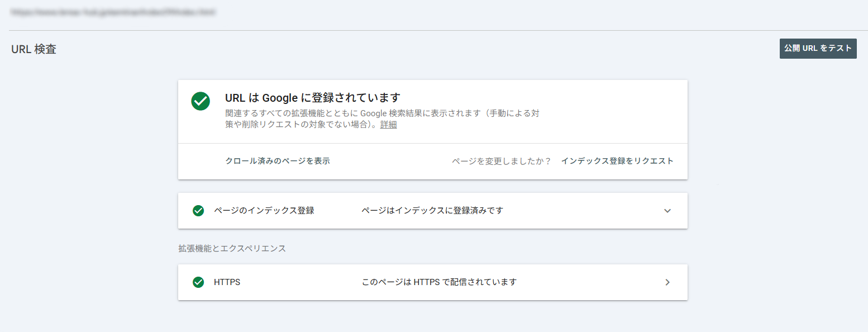The image size is (868, 332).
Task: Expand the ページのインデックス登録 row with the down chevron
Action: [667, 211]
